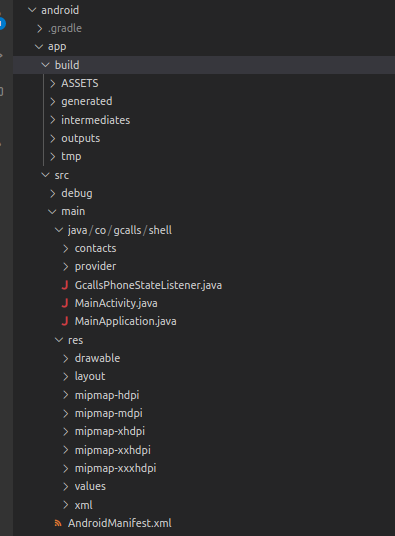Select the mipmap-mdpi folder label

tap(109, 414)
